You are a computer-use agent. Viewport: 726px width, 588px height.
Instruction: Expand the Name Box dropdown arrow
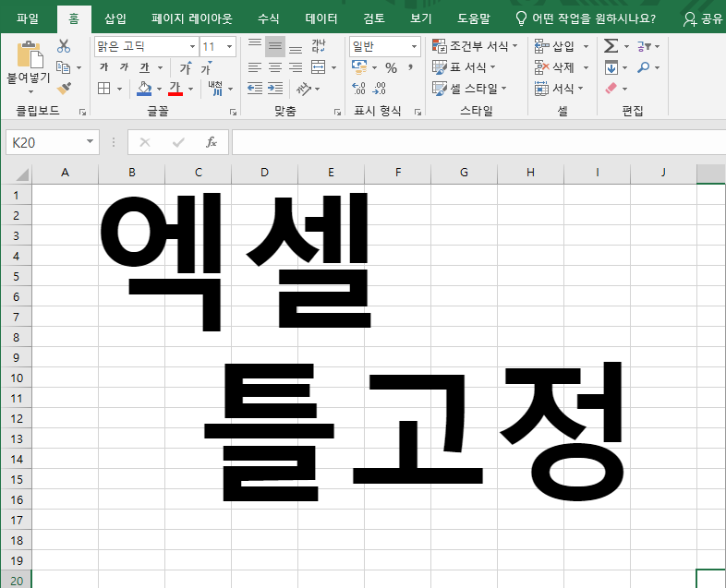pyautogui.click(x=90, y=141)
